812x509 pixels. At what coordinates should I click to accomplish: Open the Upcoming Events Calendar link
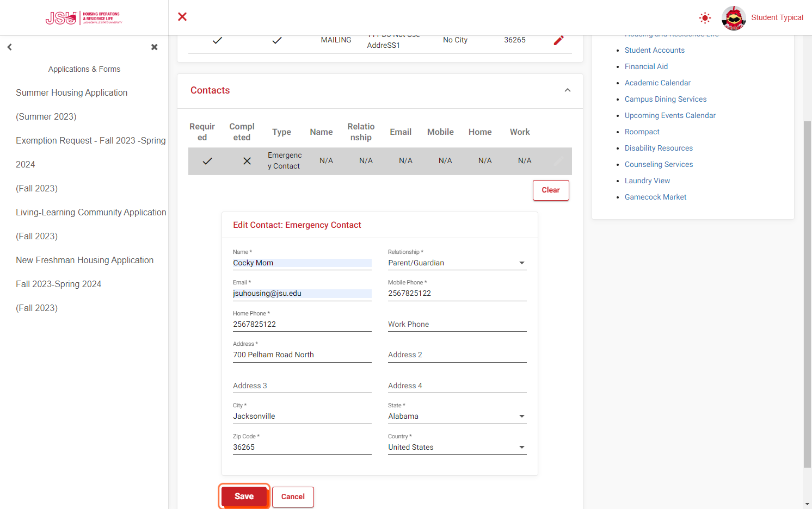(x=670, y=116)
